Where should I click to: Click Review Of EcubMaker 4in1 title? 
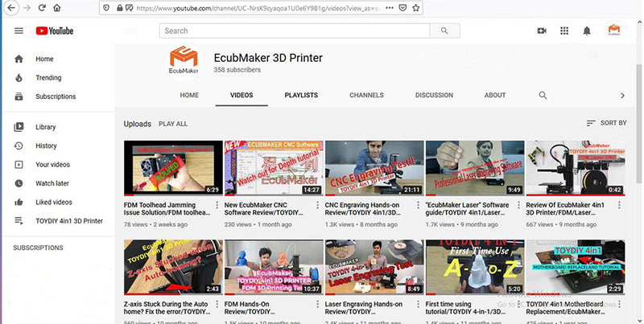pyautogui.click(x=565, y=209)
